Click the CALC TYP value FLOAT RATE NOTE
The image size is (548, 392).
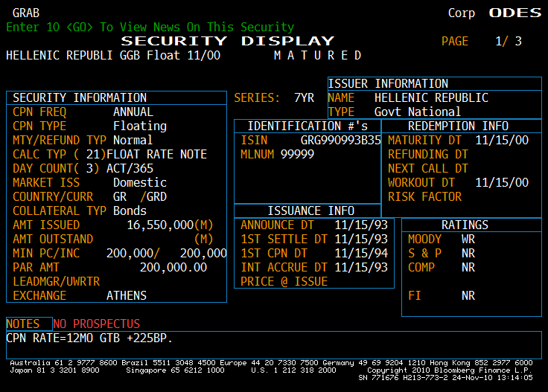[x=156, y=154]
